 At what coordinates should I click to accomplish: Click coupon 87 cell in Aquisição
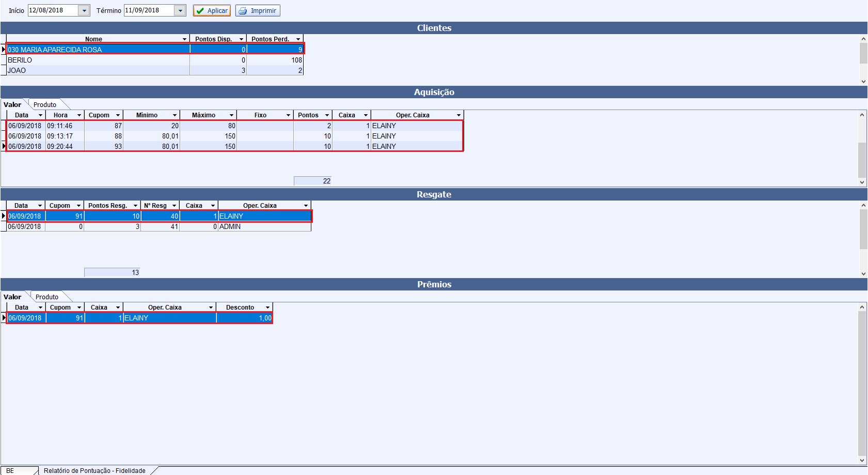104,126
